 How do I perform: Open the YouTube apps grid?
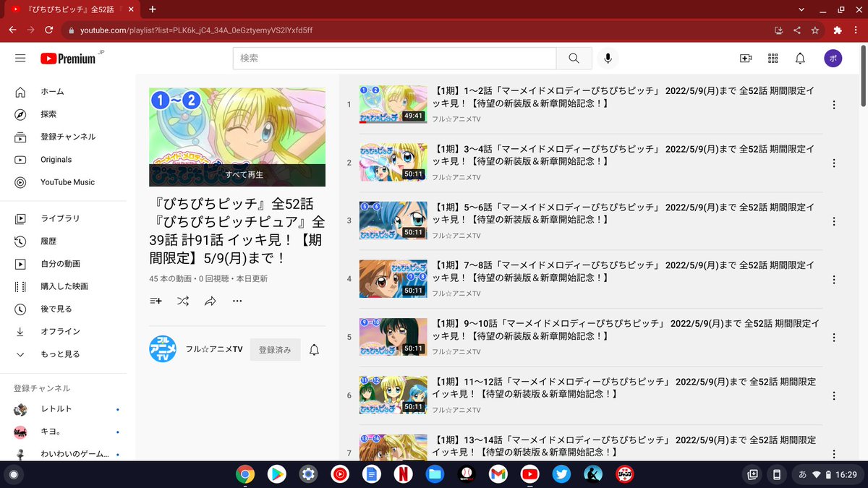click(x=773, y=59)
